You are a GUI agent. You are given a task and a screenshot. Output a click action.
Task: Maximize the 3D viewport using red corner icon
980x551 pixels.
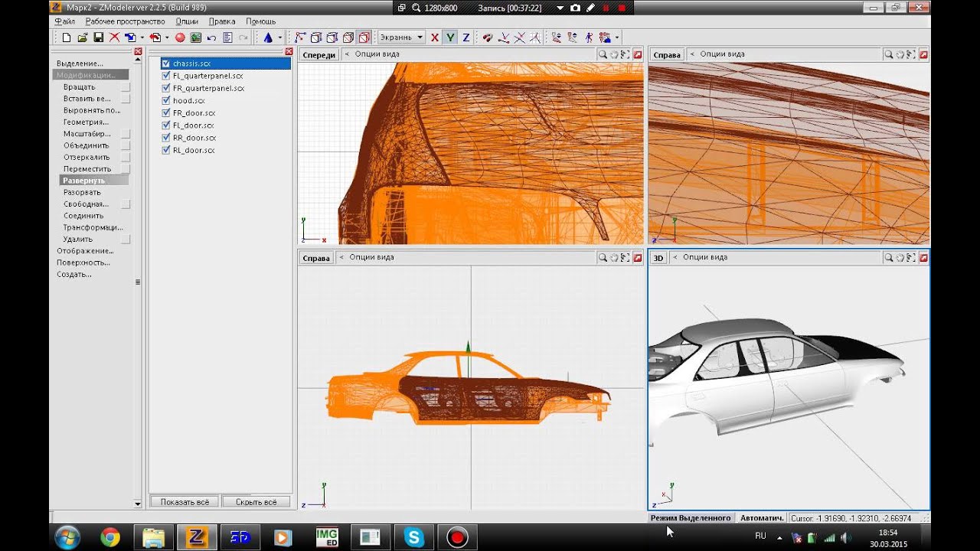pos(923,258)
